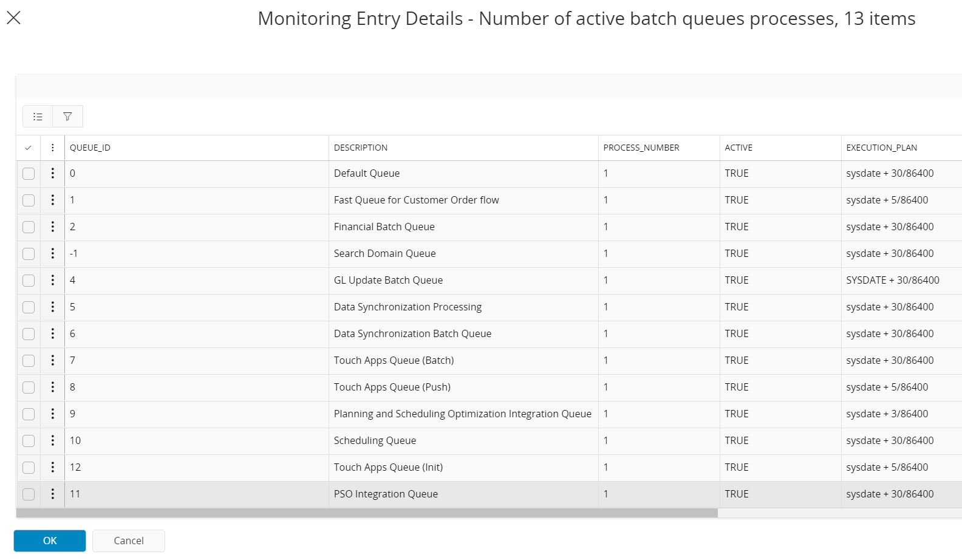Close the Monitoring Entry Details dialog
The height and width of the screenshot is (560, 962).
[13, 18]
